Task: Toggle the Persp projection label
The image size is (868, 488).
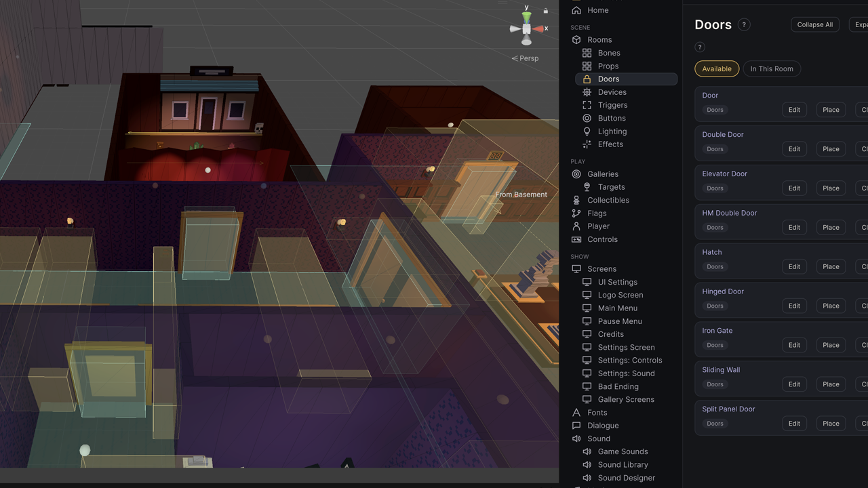Action: [525, 58]
